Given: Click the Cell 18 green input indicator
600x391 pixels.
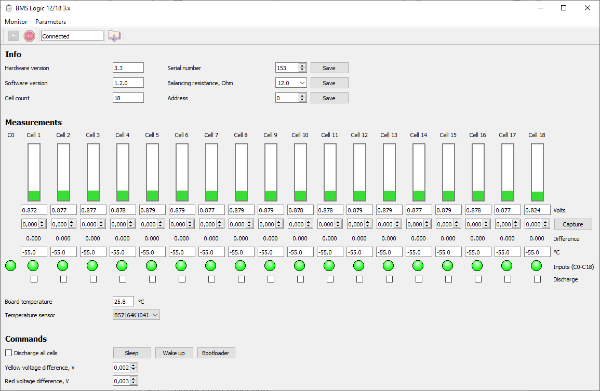Looking at the screenshot, I should [537, 266].
